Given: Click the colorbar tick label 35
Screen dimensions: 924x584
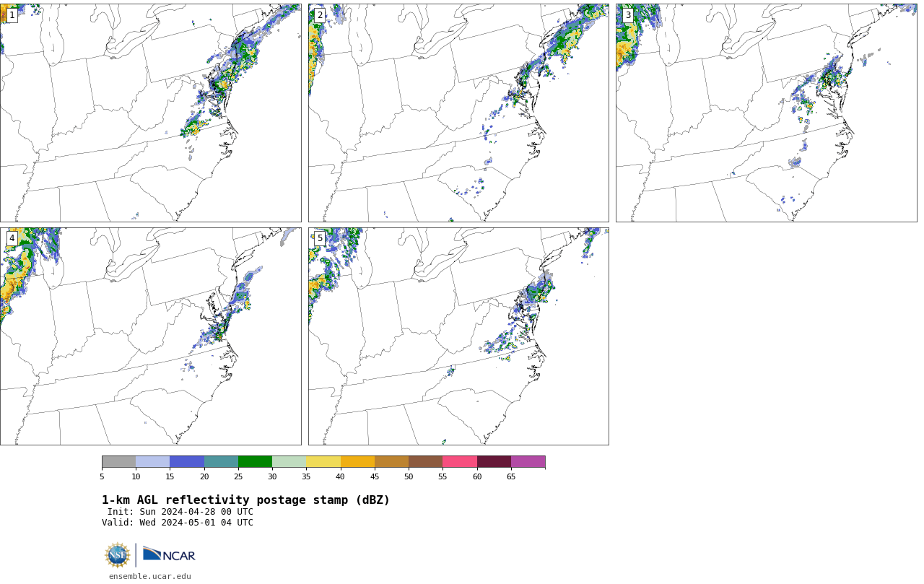Looking at the screenshot, I should coord(306,476).
